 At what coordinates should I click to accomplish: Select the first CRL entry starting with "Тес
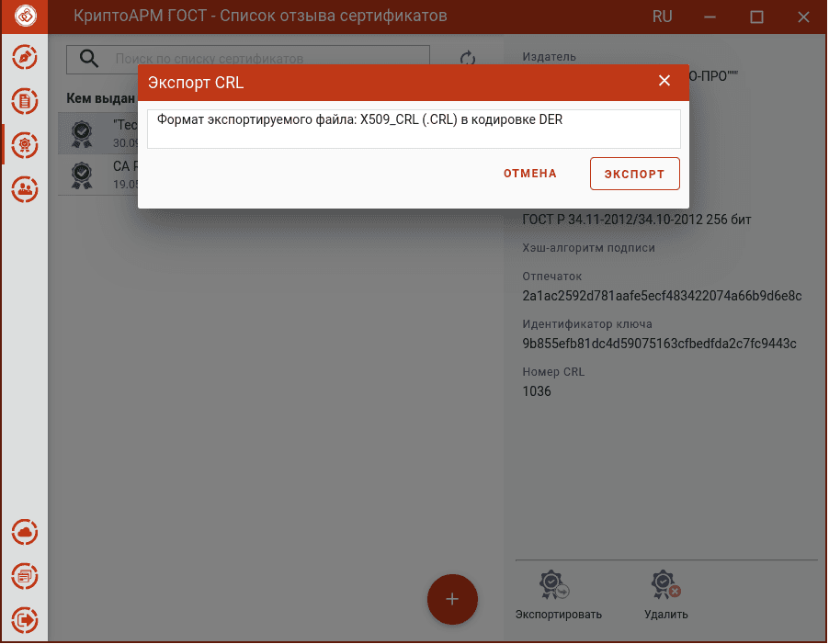(98, 133)
